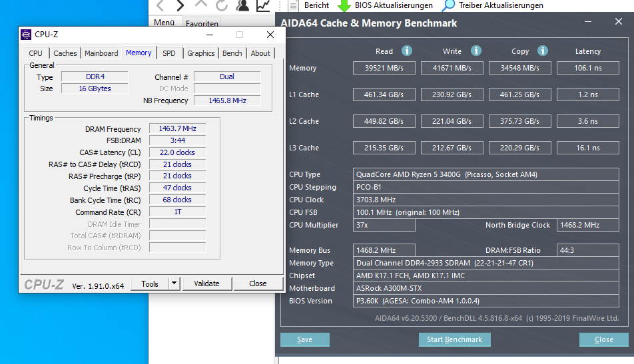This screenshot has height=364, width=634.
Task: Click the Tools button in CPU-Z
Action: pos(150,283)
